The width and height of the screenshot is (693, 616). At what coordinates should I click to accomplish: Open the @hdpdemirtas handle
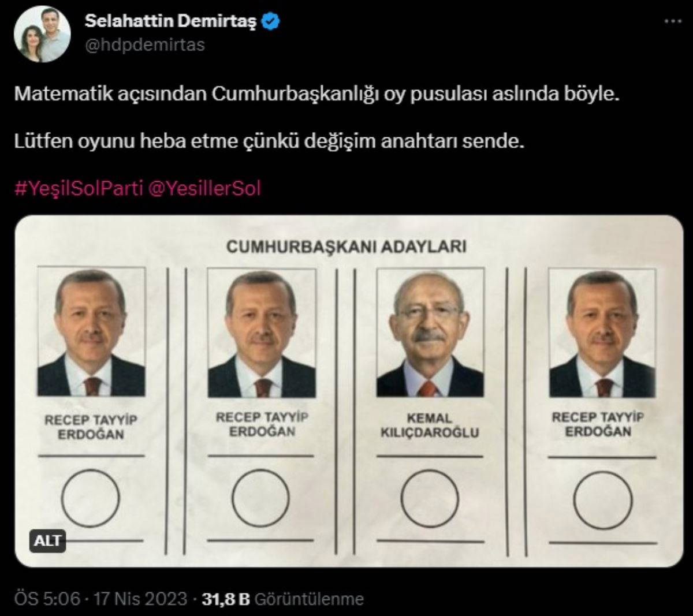click(145, 45)
